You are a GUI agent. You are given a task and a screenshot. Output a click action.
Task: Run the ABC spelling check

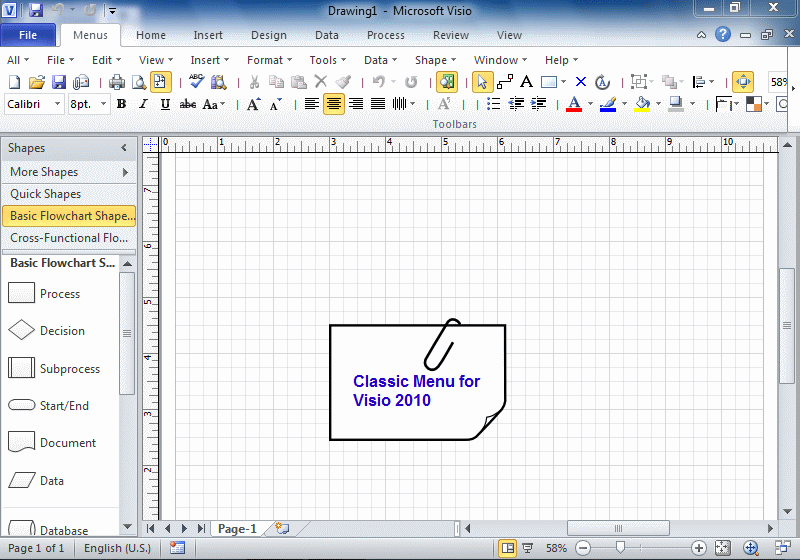[x=196, y=81]
